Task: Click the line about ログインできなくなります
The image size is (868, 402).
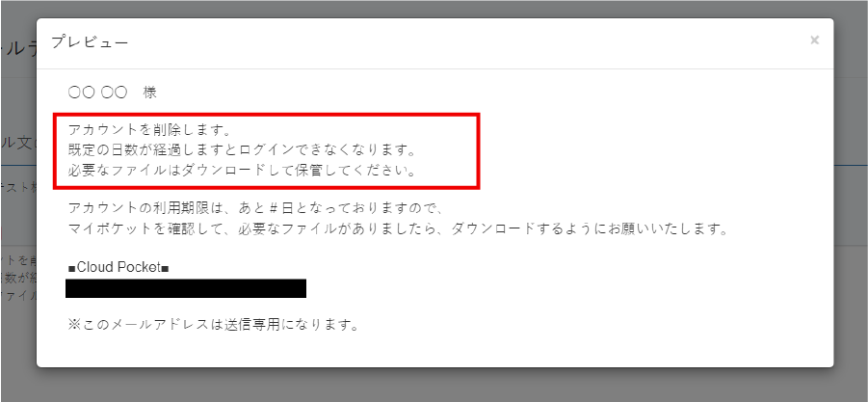Action: point(242,150)
